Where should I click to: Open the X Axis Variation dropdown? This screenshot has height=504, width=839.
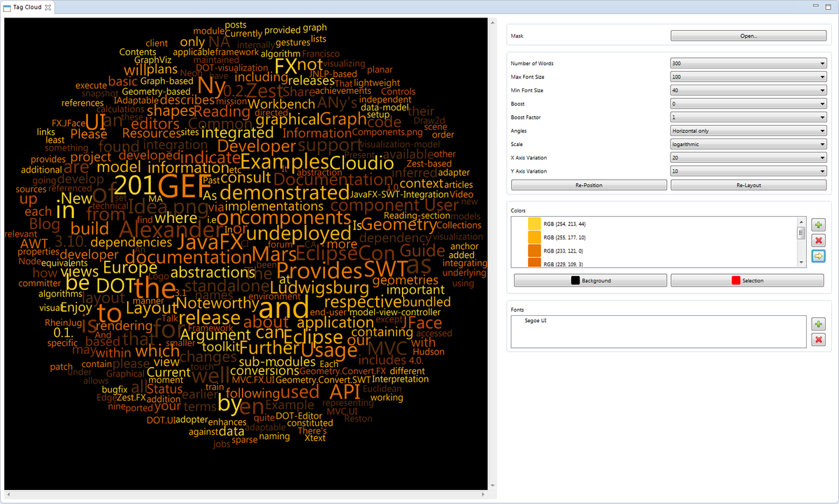point(821,157)
